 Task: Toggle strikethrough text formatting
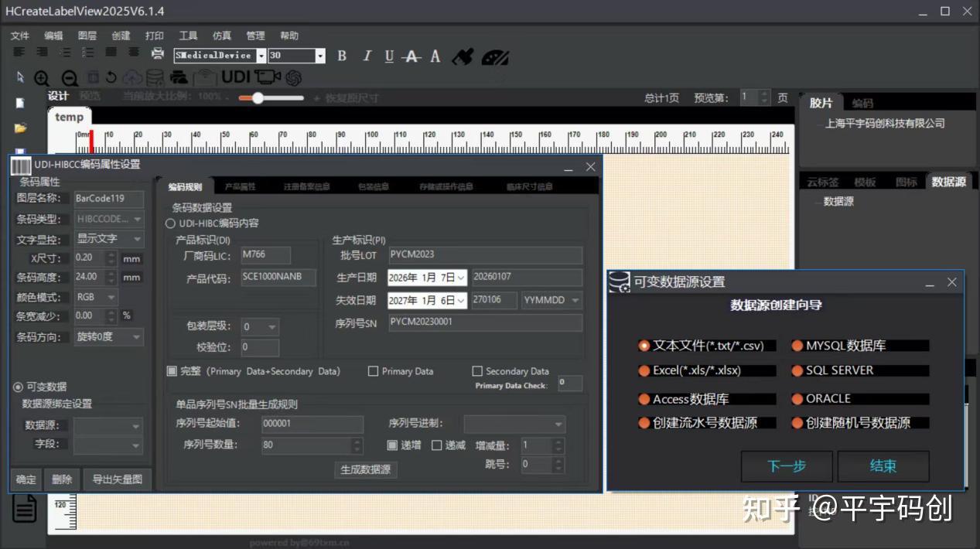point(412,56)
